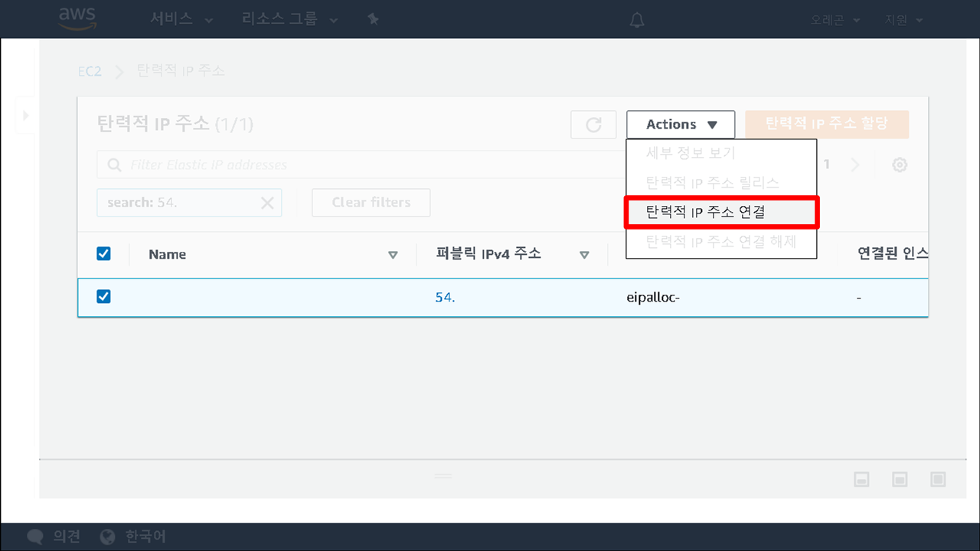Click the Clear filters button
The width and height of the screenshot is (980, 551).
pyautogui.click(x=371, y=203)
